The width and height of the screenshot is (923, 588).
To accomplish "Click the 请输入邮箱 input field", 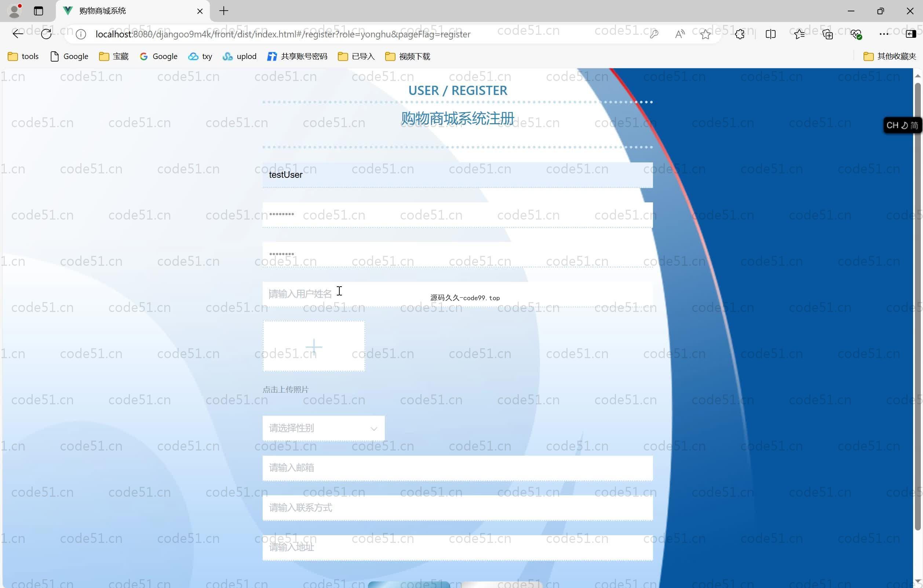I will 457,468.
